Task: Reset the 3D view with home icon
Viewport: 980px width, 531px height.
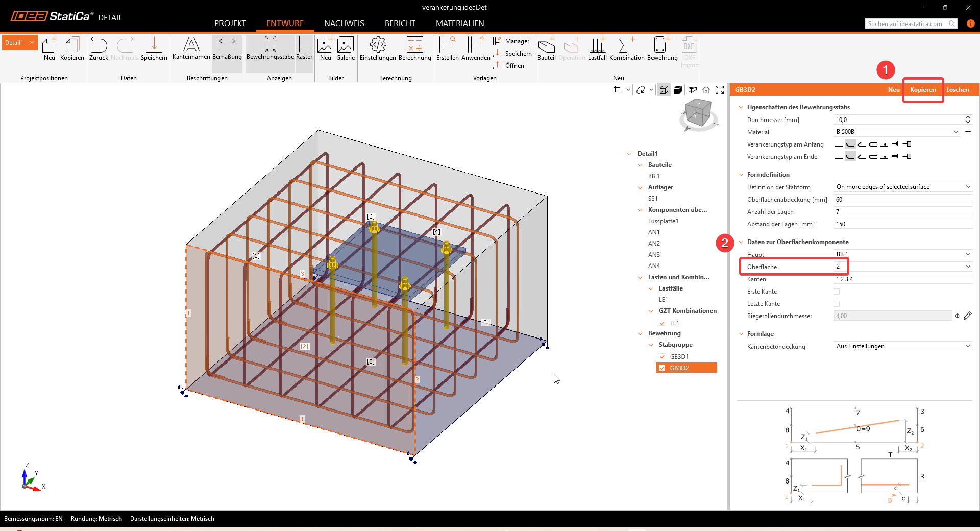Action: [706, 90]
